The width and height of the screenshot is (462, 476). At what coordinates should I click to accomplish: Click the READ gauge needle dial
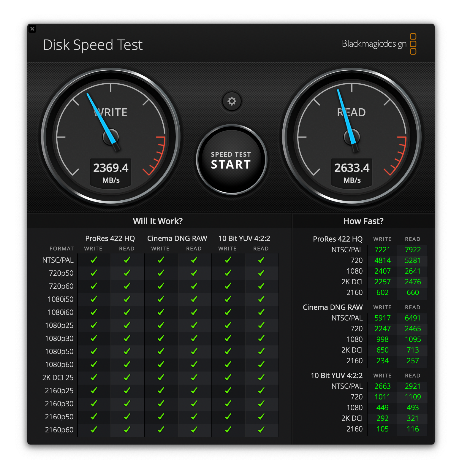pos(352,137)
